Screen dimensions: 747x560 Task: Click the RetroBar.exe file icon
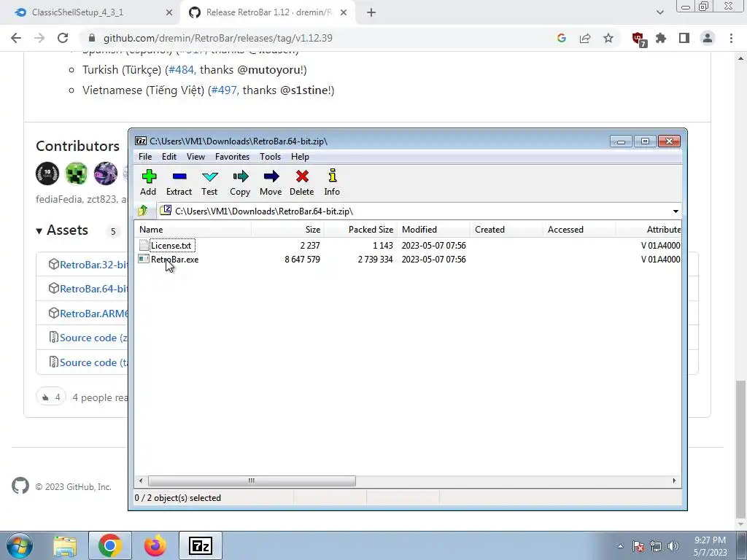(x=144, y=259)
